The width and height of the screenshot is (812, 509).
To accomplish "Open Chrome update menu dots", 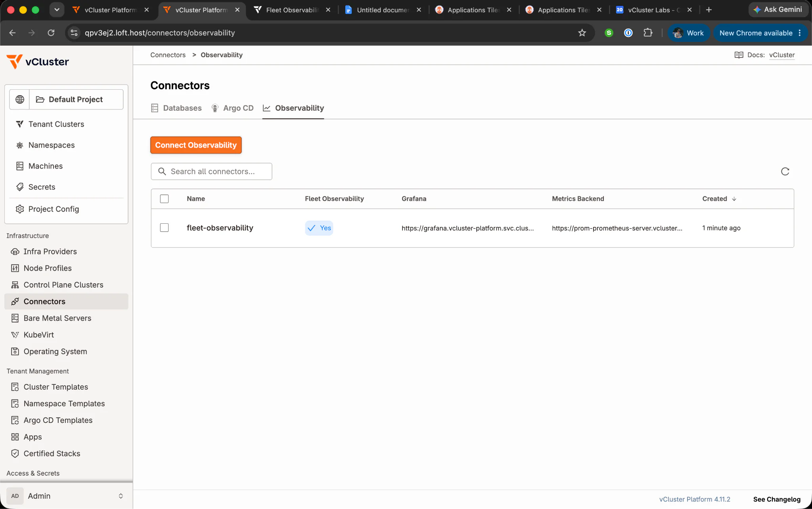I will (x=800, y=33).
